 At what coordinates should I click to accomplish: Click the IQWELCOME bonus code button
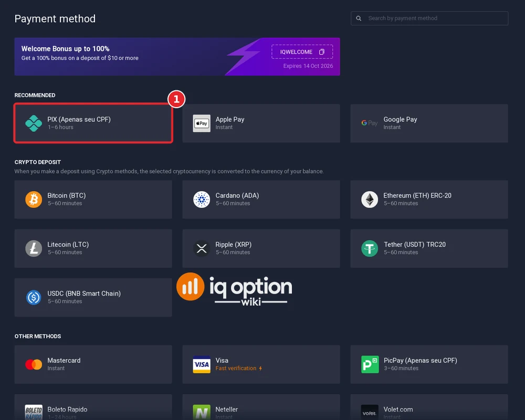[302, 52]
